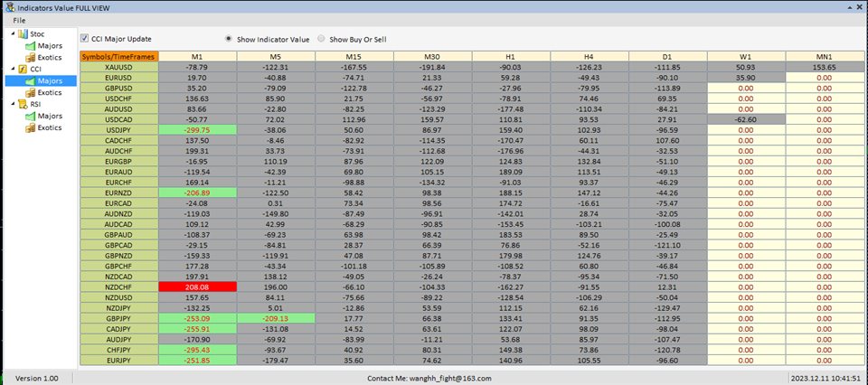Screen dimensions: 868x385
Task: Click the W1 column header
Action: [x=747, y=56]
